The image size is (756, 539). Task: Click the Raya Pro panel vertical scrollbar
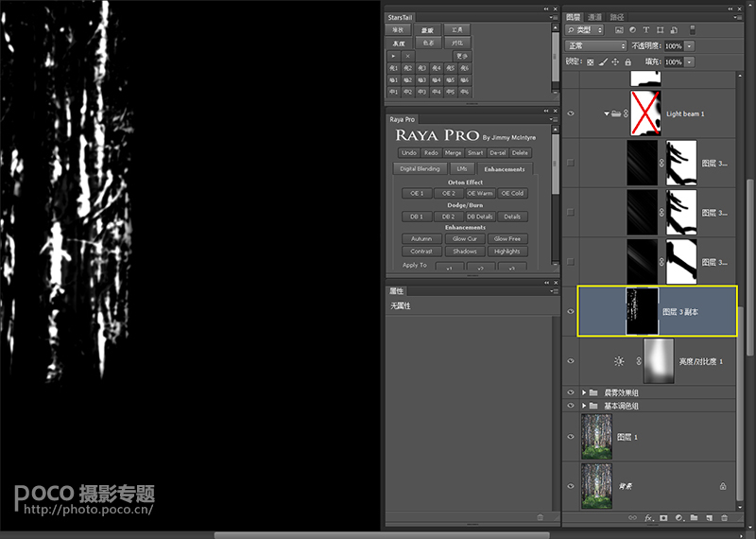[x=556, y=165]
